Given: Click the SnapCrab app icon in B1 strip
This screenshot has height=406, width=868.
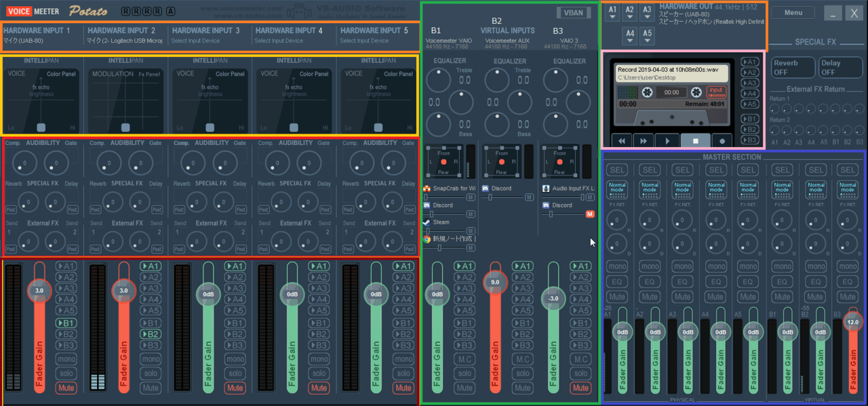Looking at the screenshot, I should pyautogui.click(x=428, y=188).
